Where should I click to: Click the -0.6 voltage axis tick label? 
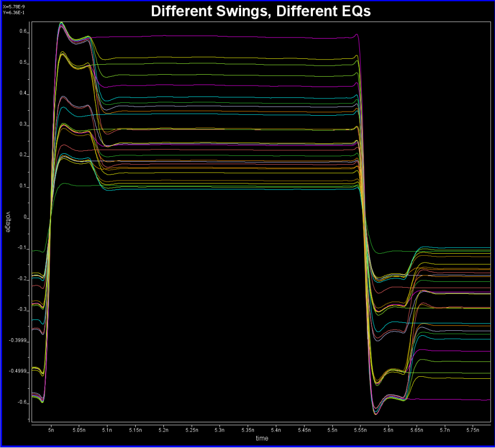pos(22,403)
